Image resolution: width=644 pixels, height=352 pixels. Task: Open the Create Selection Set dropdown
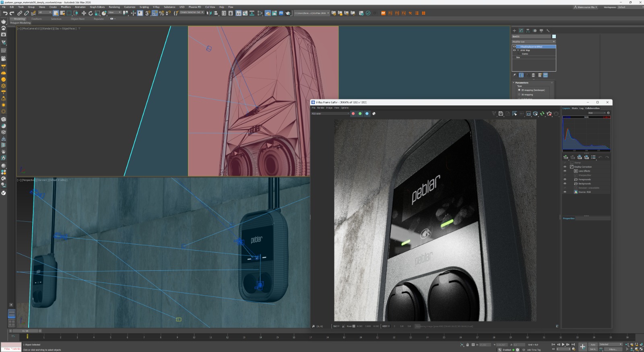click(191, 12)
